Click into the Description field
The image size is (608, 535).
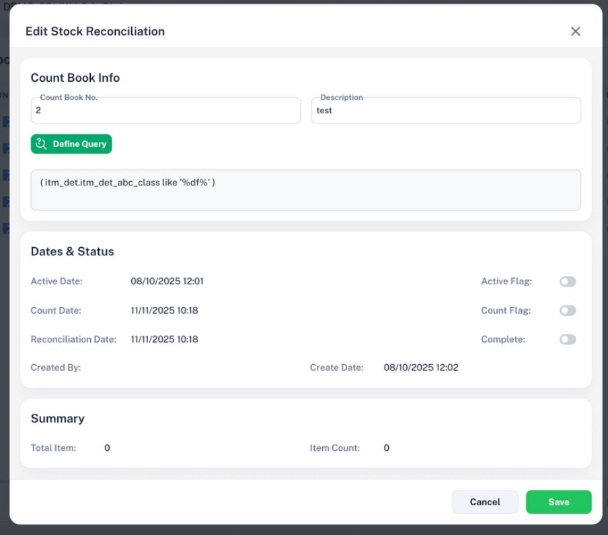click(x=445, y=111)
